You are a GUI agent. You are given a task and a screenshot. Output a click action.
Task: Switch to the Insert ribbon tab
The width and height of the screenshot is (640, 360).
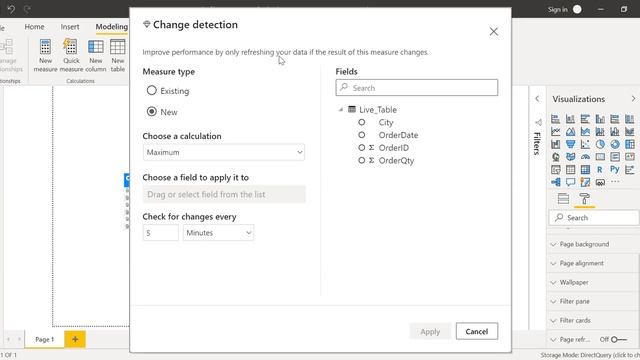70,27
